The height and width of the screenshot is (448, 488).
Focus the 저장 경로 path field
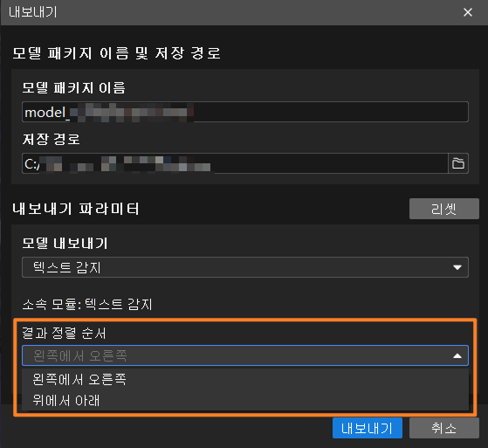[x=235, y=163]
